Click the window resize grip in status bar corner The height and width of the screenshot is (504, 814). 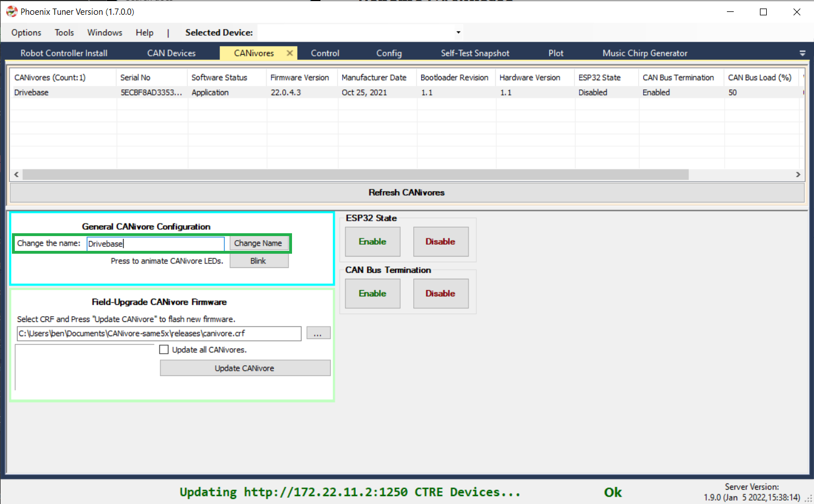click(x=808, y=498)
